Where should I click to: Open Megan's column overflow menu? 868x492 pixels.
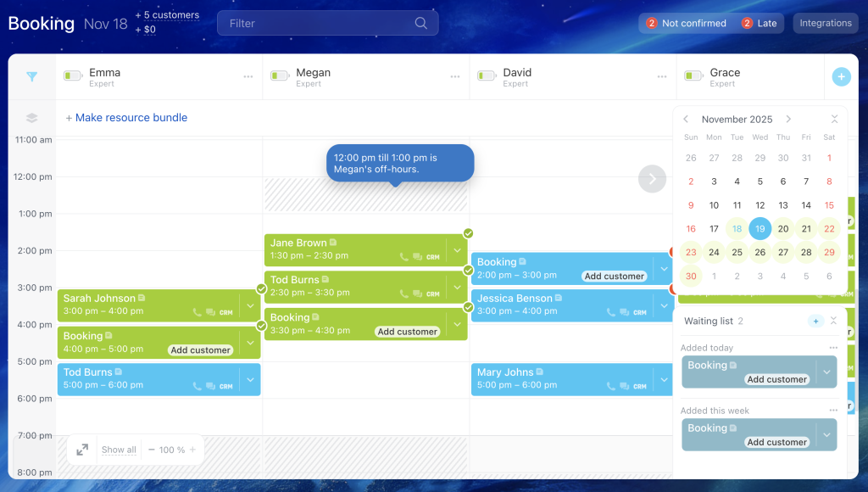point(454,76)
